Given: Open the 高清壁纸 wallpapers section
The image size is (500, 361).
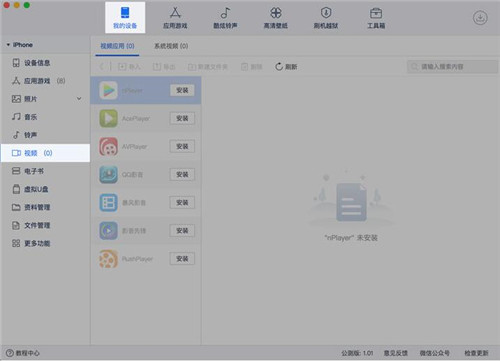Looking at the screenshot, I should tap(276, 18).
